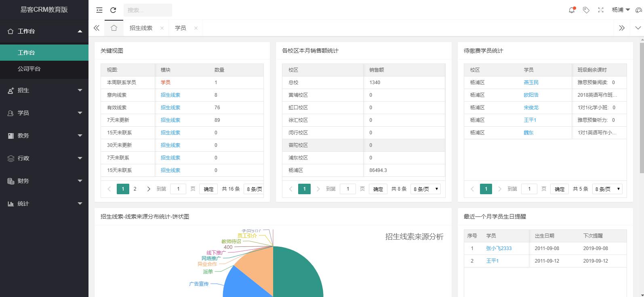Open 张小飞2333 in birthday reminders
644x297 pixels.
pyautogui.click(x=499, y=248)
